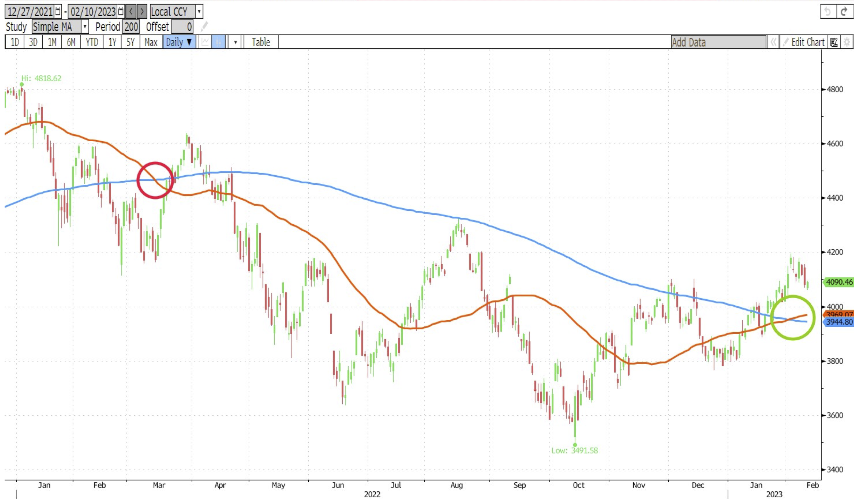Click the Aug month label
This screenshot has width=868, height=499.
point(457,485)
